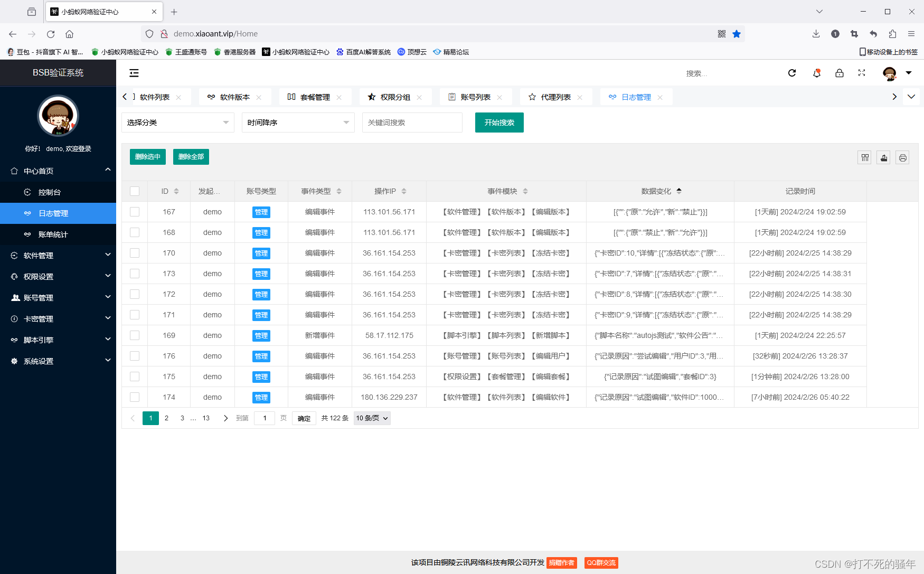Image resolution: width=924 pixels, height=574 pixels.
Task: Check the row with ID 169
Action: [x=135, y=335]
